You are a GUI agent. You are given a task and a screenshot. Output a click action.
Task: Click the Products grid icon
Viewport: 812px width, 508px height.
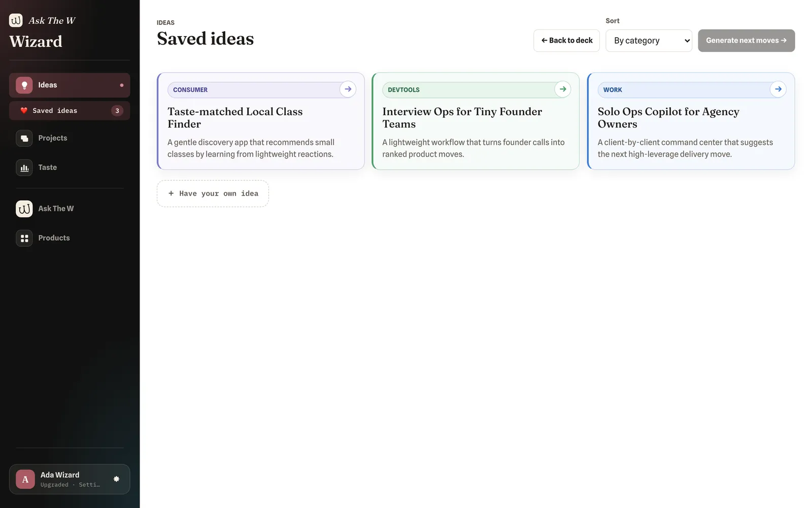coord(24,238)
